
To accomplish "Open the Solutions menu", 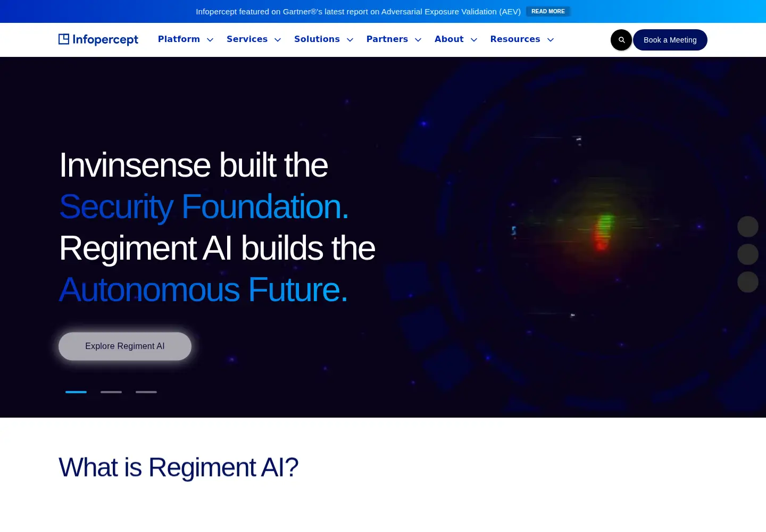I will pos(317,39).
